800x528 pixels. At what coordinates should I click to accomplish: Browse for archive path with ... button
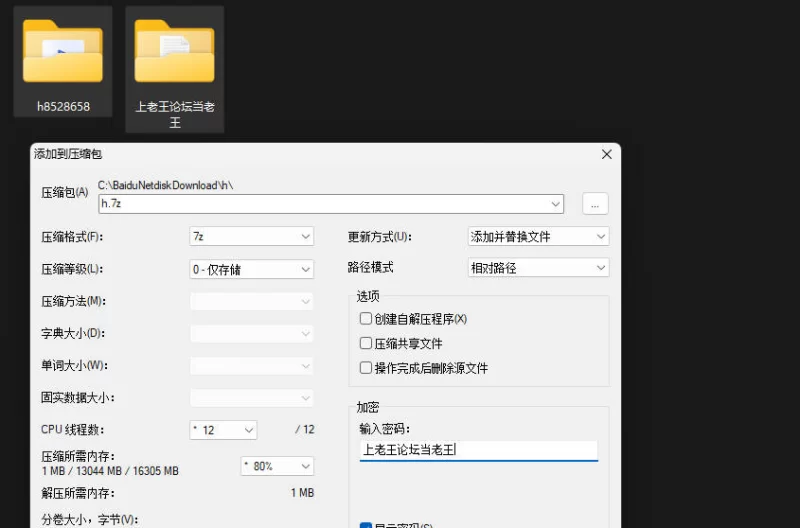pyautogui.click(x=595, y=204)
